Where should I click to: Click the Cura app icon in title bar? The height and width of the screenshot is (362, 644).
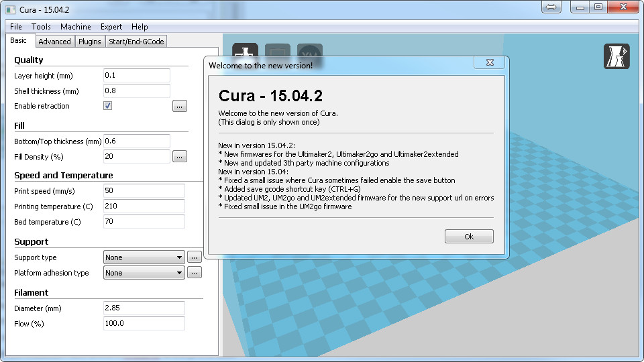pos(10,9)
